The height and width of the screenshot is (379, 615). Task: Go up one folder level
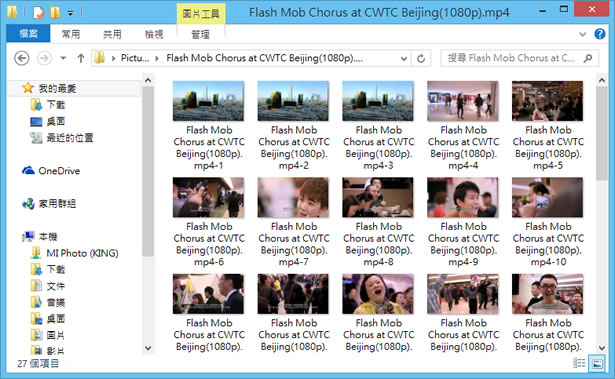coord(80,58)
